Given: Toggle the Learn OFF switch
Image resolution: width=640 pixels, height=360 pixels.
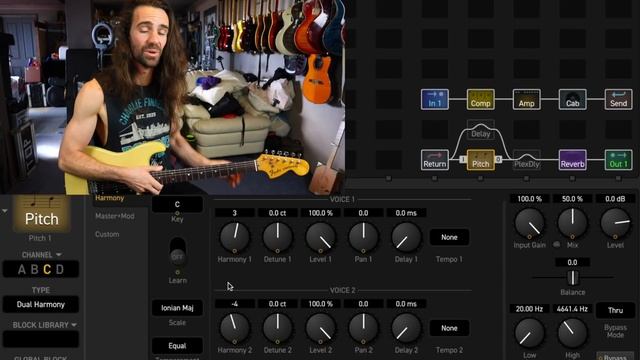Looking at the screenshot, I should [x=177, y=250].
